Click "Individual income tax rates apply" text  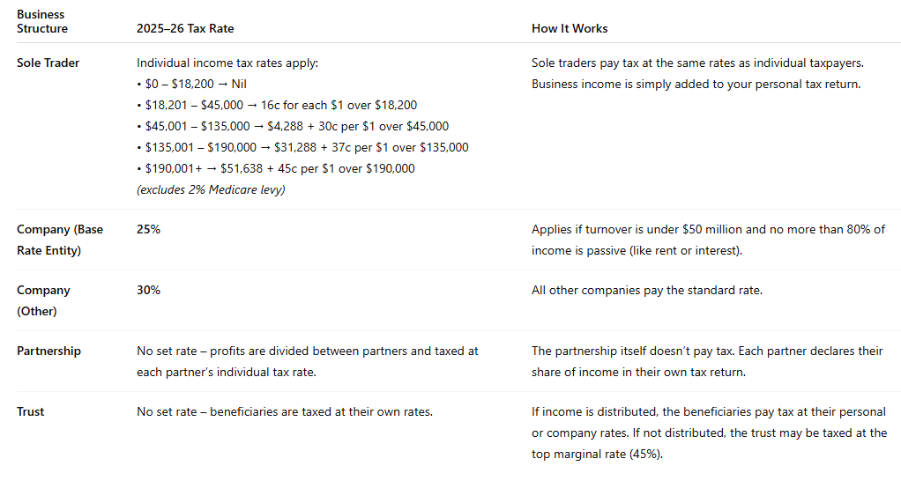[228, 63]
